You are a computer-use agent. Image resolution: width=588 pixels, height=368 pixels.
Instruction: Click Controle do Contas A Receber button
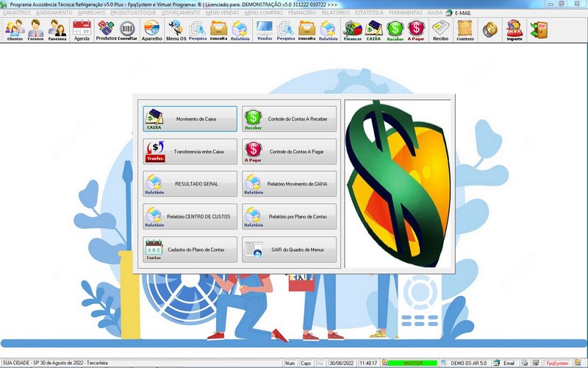pos(289,118)
